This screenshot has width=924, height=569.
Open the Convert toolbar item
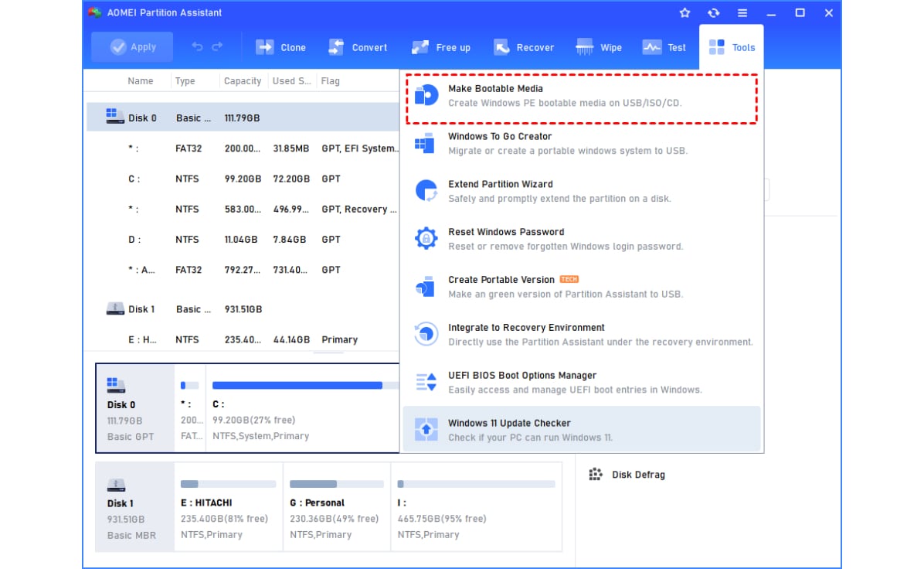358,47
